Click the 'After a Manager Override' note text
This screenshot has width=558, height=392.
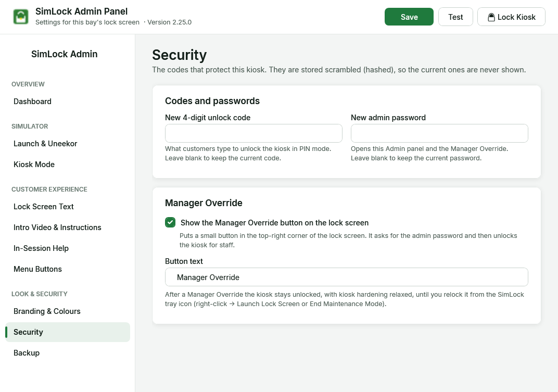coord(345,299)
